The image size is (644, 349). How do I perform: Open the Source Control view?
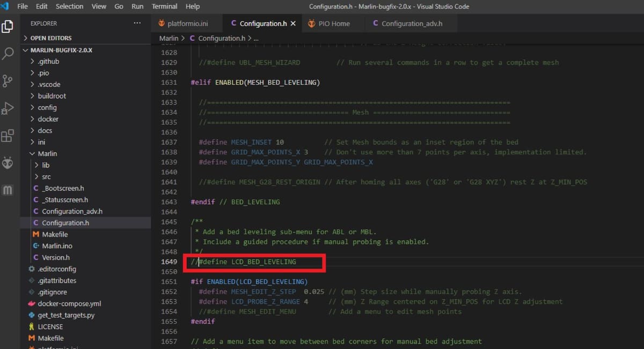click(8, 81)
